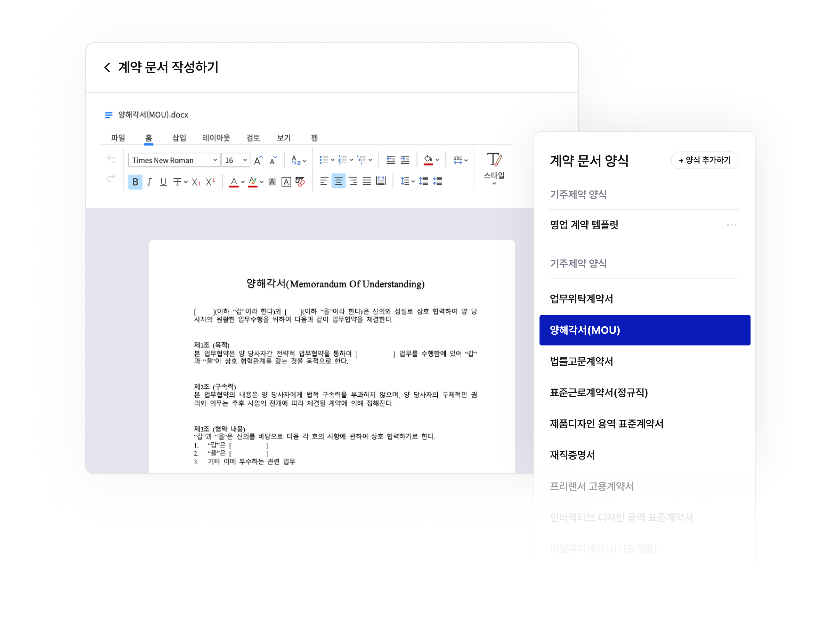Open the 스타일 styles gallery
This screenshot has height=619, width=840.
pos(494,168)
